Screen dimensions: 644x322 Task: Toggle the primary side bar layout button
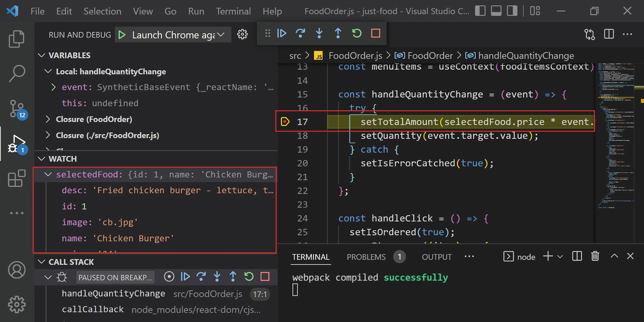(x=480, y=11)
